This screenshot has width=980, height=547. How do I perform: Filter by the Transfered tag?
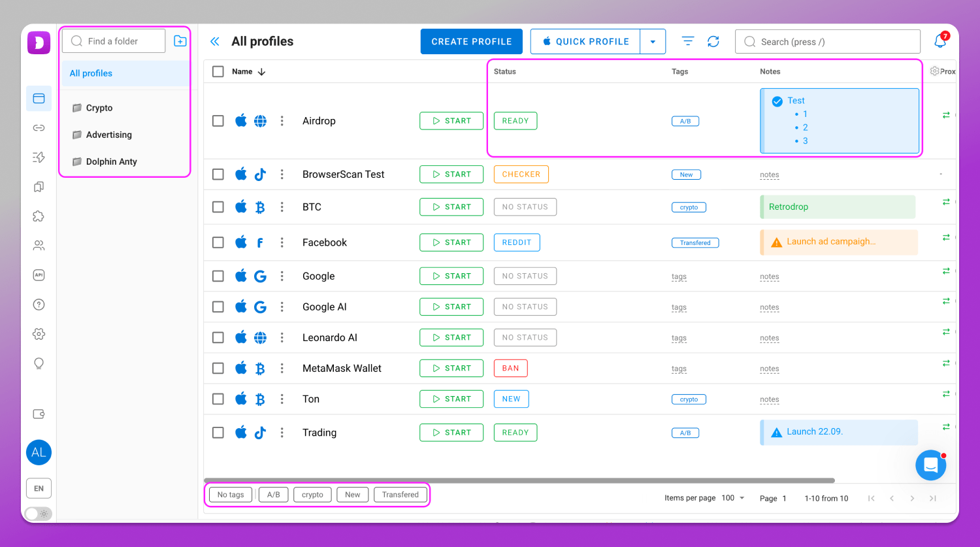coord(400,495)
